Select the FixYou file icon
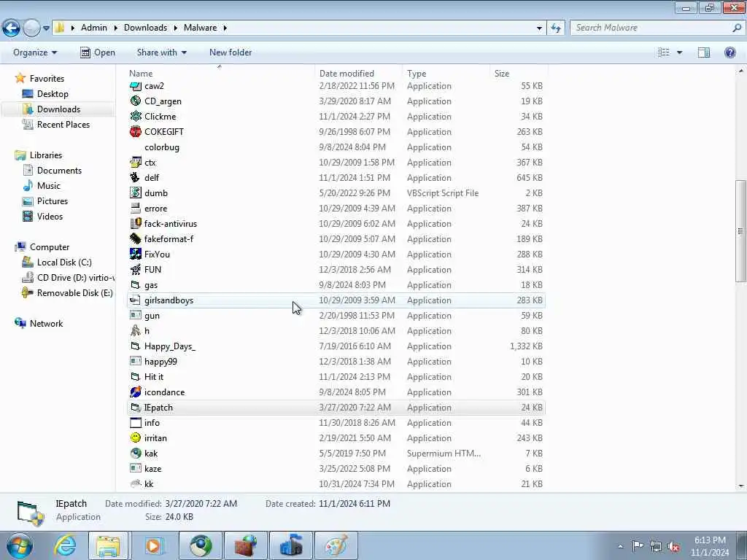 click(x=136, y=254)
